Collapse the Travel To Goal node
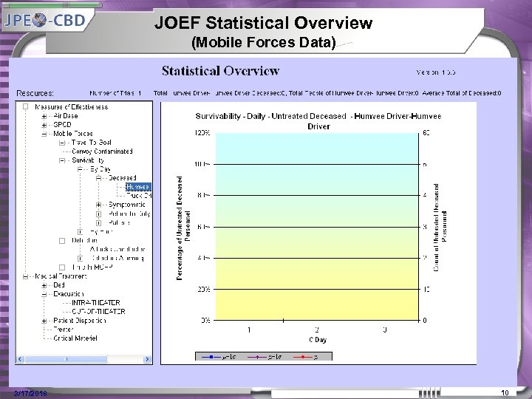 pos(62,143)
